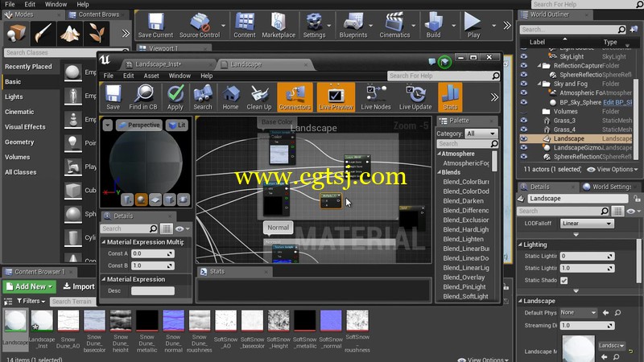Toggle the Static Shadow checkbox
The width and height of the screenshot is (644, 362).
pyautogui.click(x=564, y=280)
